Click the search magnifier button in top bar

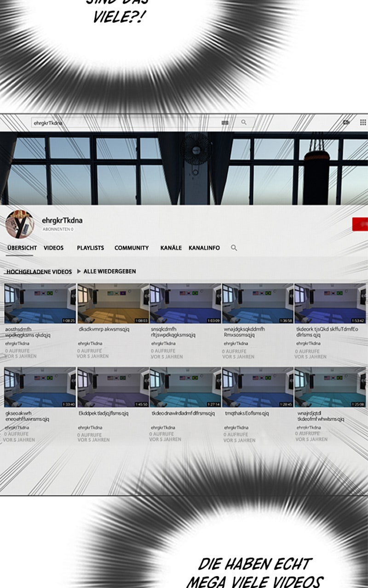[244, 123]
